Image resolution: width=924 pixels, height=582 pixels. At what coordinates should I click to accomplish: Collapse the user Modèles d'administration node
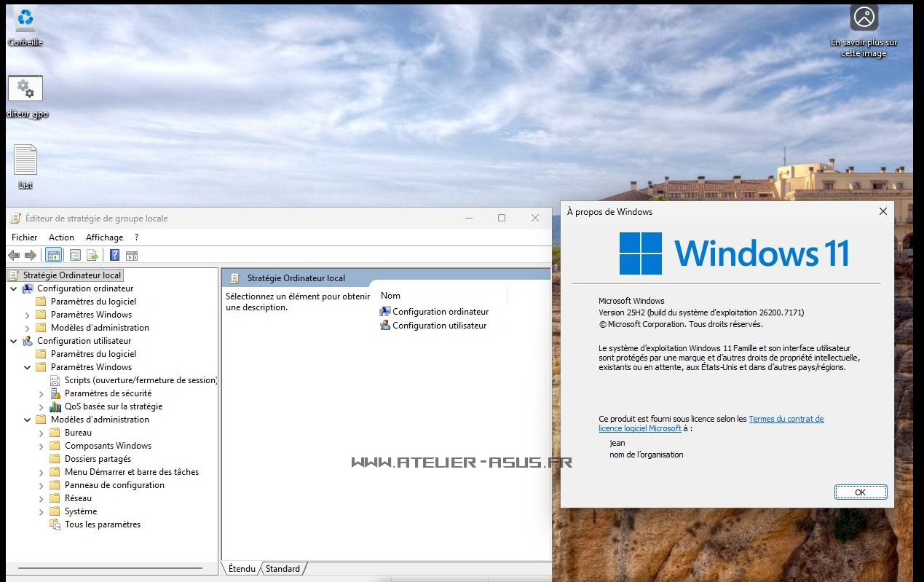click(x=28, y=420)
